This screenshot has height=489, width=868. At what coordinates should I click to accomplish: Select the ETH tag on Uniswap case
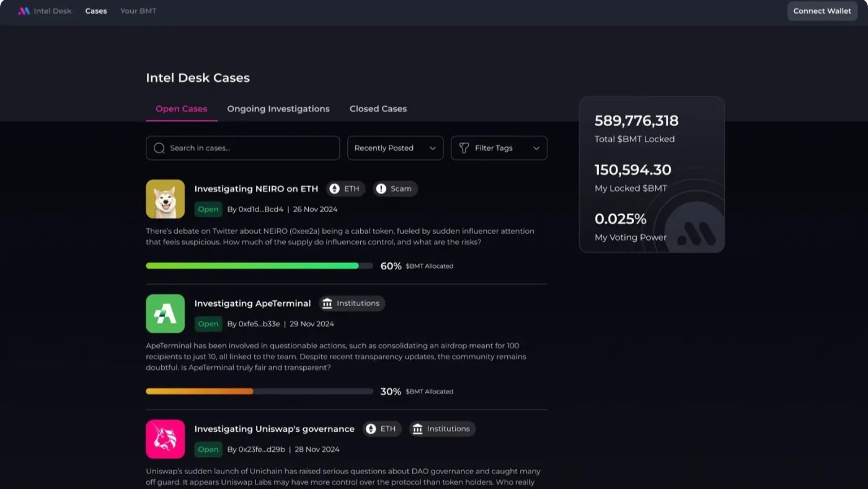383,429
